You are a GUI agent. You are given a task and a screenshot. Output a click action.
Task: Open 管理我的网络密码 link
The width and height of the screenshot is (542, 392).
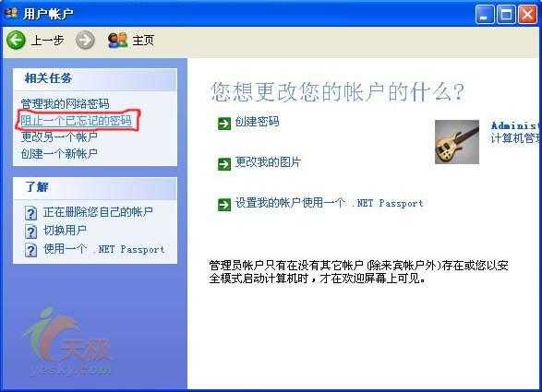coord(65,103)
